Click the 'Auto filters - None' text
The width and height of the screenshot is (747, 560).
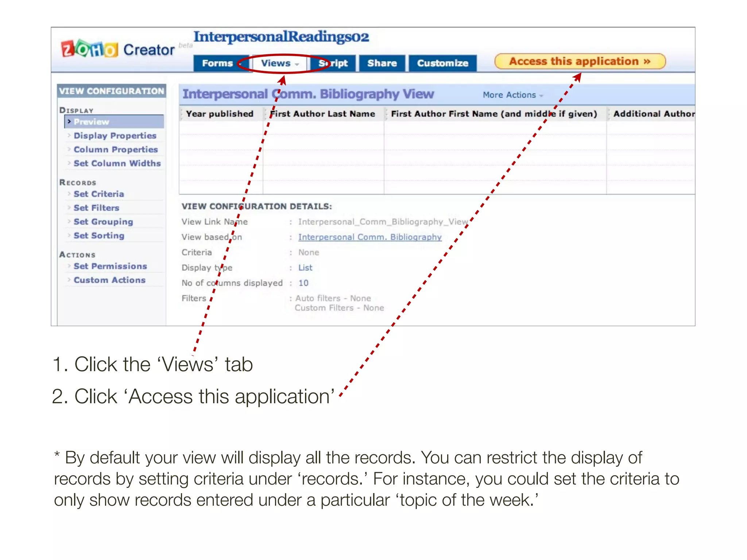[x=333, y=298]
